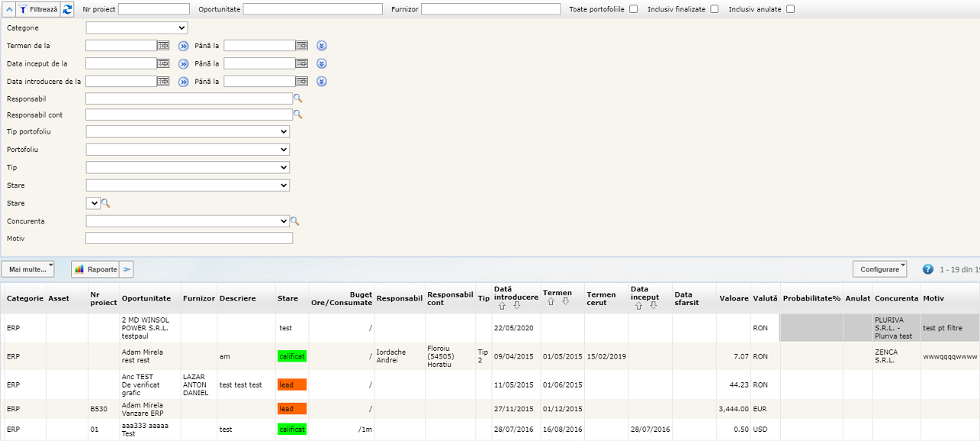
Task: Expand the Tip portofoliu dropdown
Action: (188, 132)
